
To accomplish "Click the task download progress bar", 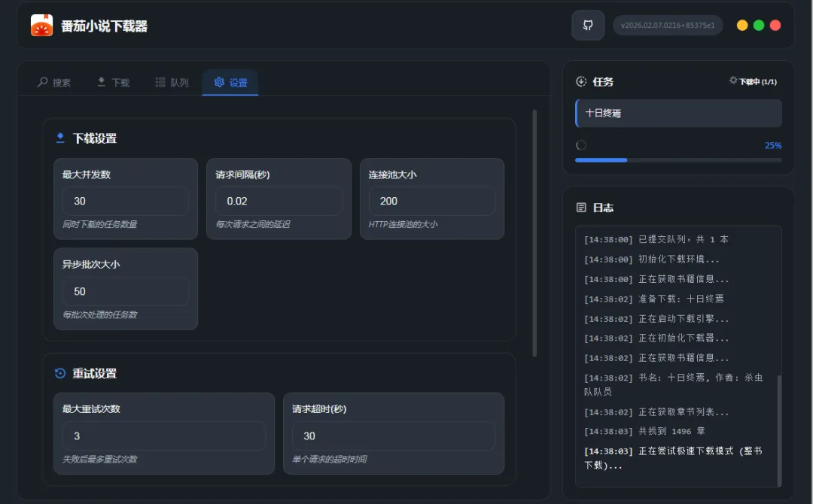I will [x=679, y=160].
